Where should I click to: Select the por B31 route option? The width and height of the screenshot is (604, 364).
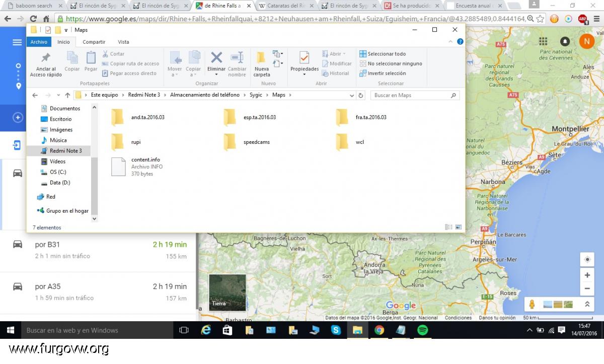(x=98, y=250)
